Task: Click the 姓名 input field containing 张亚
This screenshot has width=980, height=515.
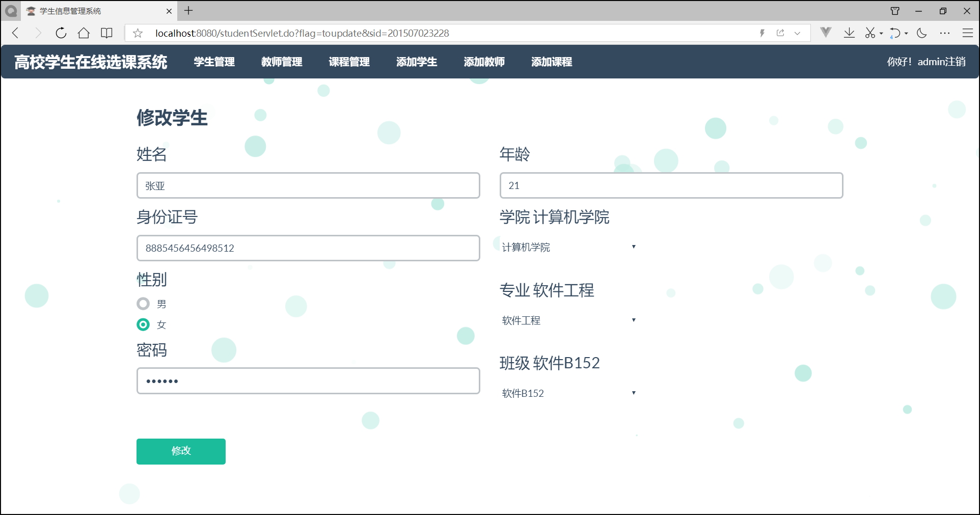Action: point(308,185)
